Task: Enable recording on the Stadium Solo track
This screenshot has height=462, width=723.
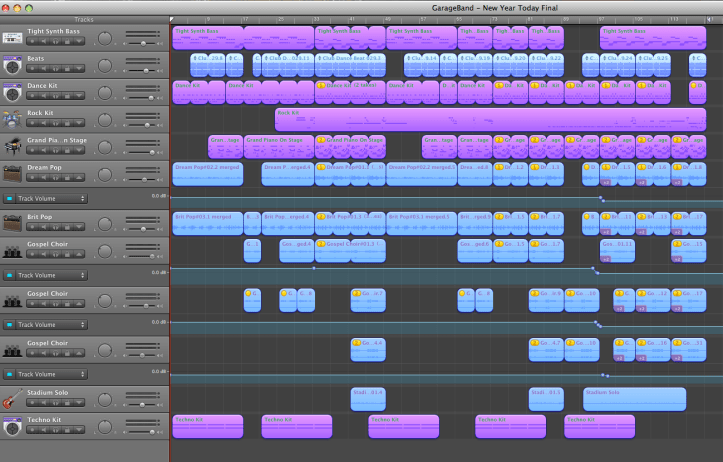Action: click(32, 403)
